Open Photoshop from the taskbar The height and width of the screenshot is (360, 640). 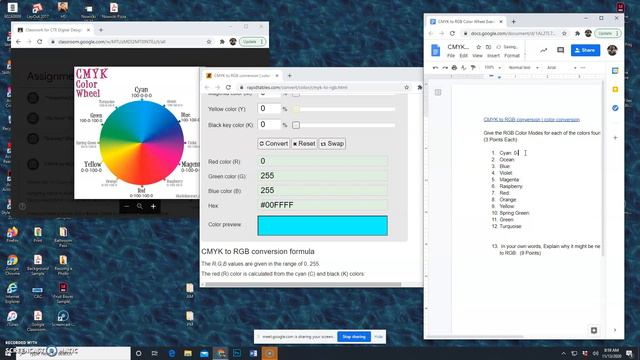click(x=237, y=353)
